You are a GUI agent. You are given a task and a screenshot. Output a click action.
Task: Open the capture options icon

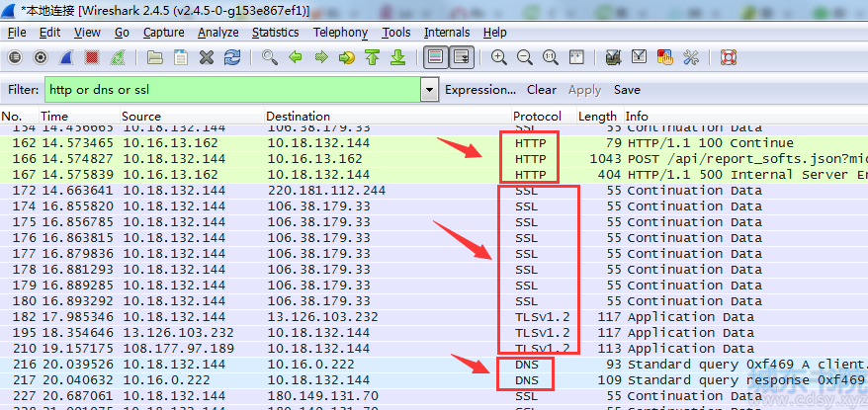pos(41,57)
